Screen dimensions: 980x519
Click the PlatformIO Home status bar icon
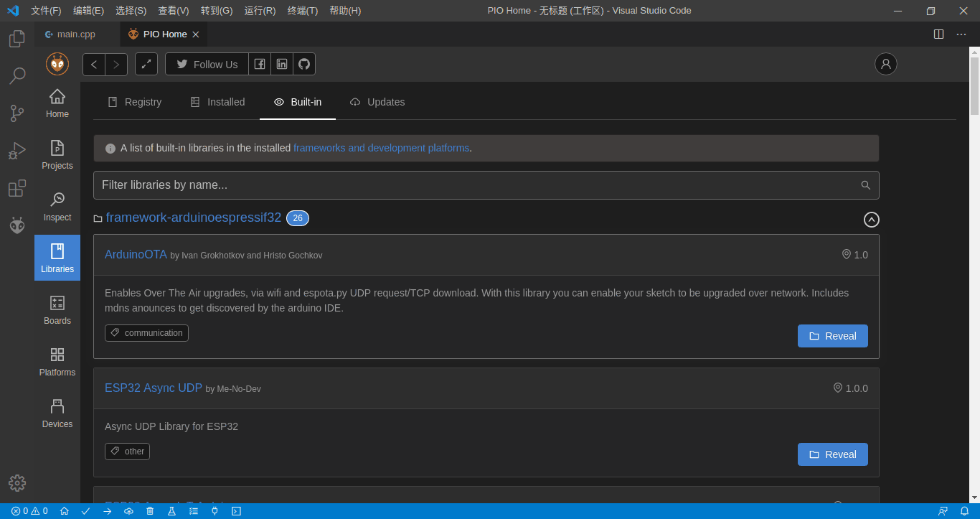(65, 511)
